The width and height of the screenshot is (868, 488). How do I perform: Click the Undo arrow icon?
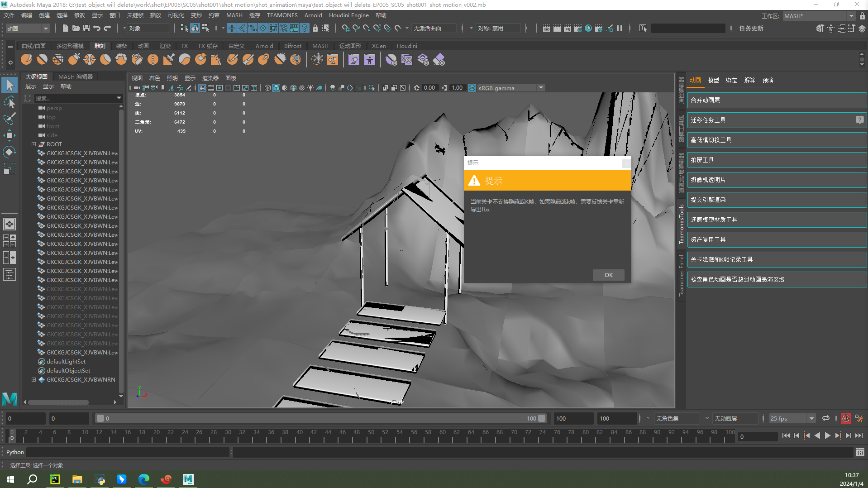click(x=97, y=28)
